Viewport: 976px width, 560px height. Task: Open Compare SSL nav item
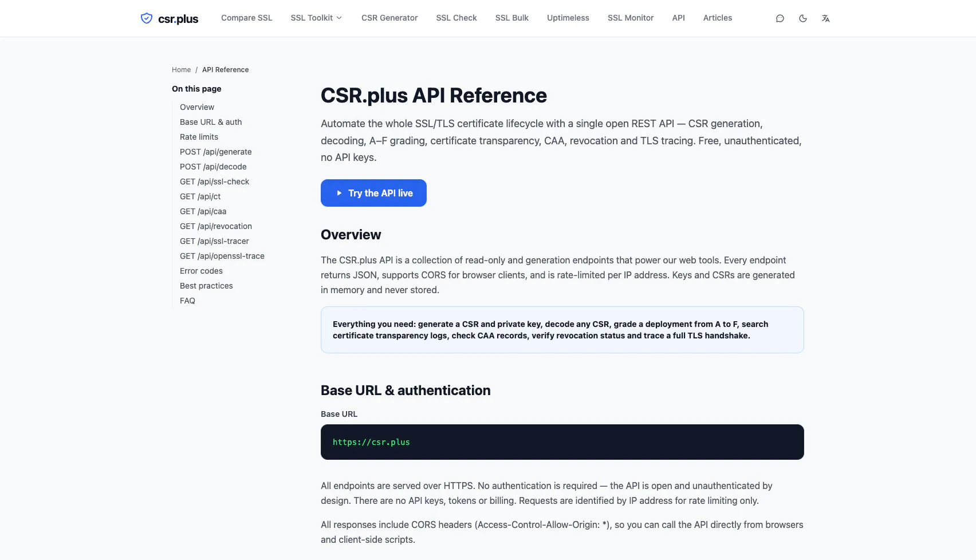pyautogui.click(x=247, y=18)
